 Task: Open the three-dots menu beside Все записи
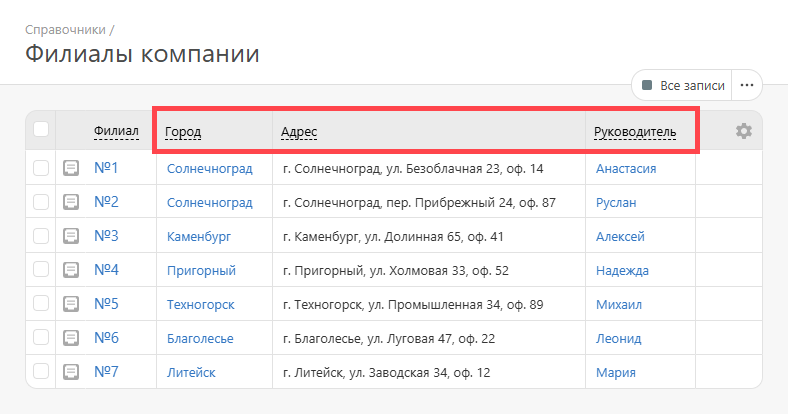pos(747,85)
